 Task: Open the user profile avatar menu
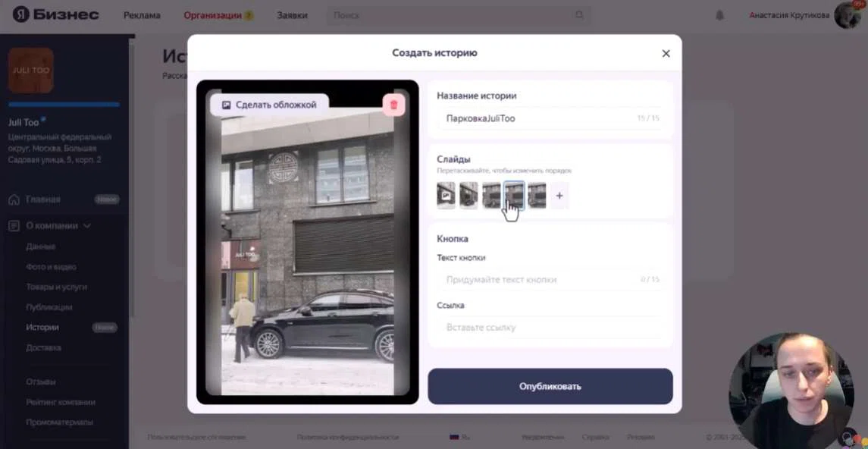[x=847, y=15]
